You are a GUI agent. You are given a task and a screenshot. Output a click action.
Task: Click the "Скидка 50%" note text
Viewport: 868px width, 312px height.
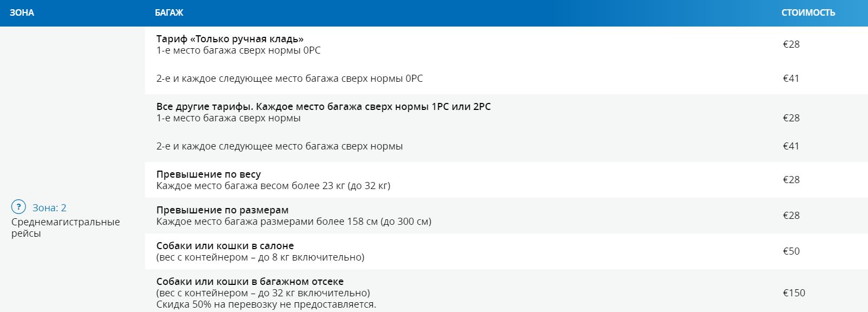[x=266, y=304]
